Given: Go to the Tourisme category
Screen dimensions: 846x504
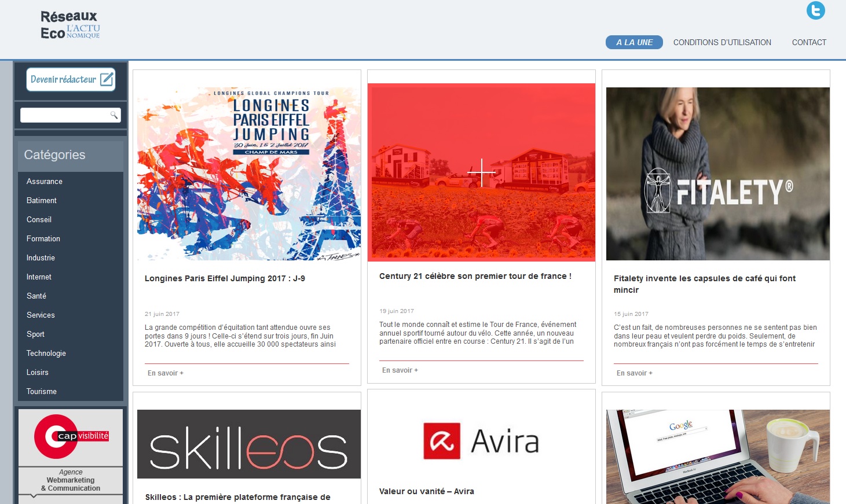Looking at the screenshot, I should point(42,391).
